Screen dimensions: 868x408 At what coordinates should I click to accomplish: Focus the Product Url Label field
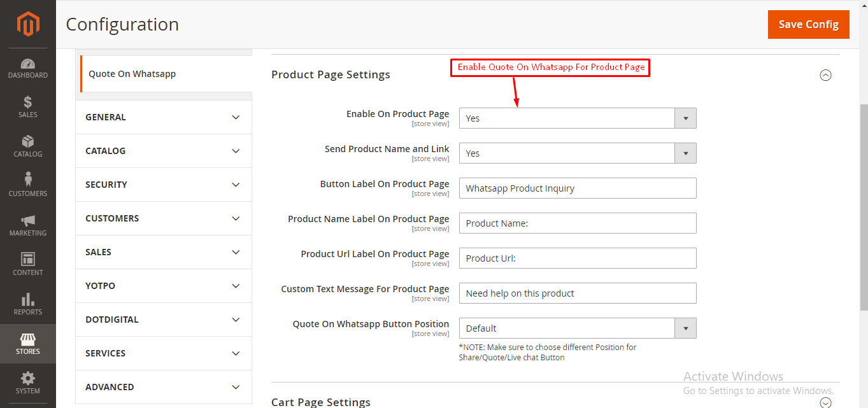point(578,258)
